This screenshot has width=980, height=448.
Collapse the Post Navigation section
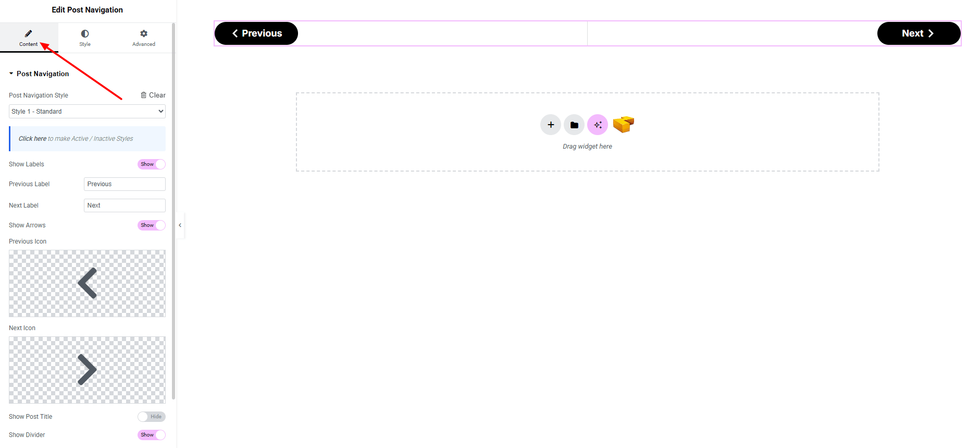tap(11, 74)
